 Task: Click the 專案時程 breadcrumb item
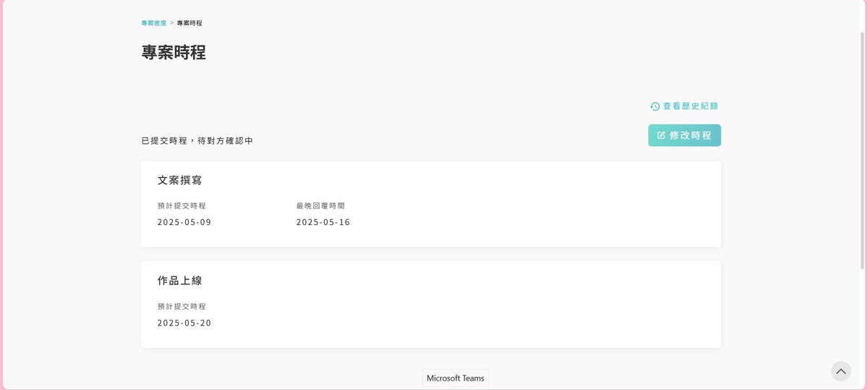(190, 23)
